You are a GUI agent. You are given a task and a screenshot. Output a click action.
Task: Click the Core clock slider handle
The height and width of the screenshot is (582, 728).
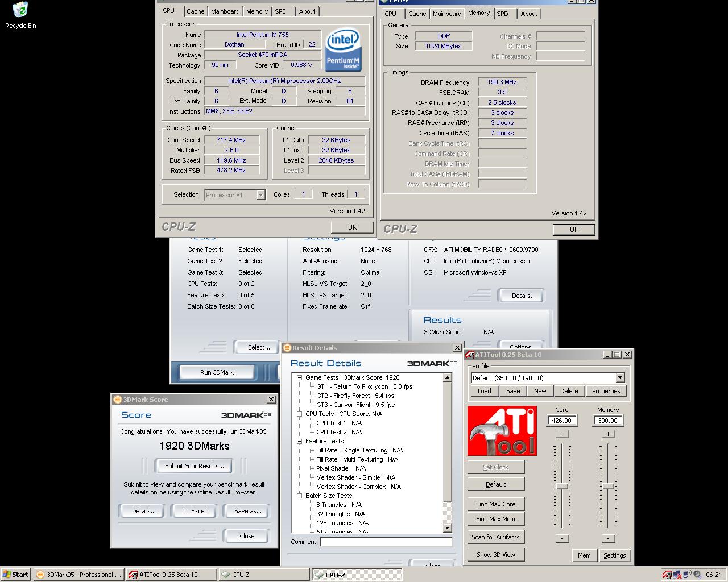tap(562, 486)
